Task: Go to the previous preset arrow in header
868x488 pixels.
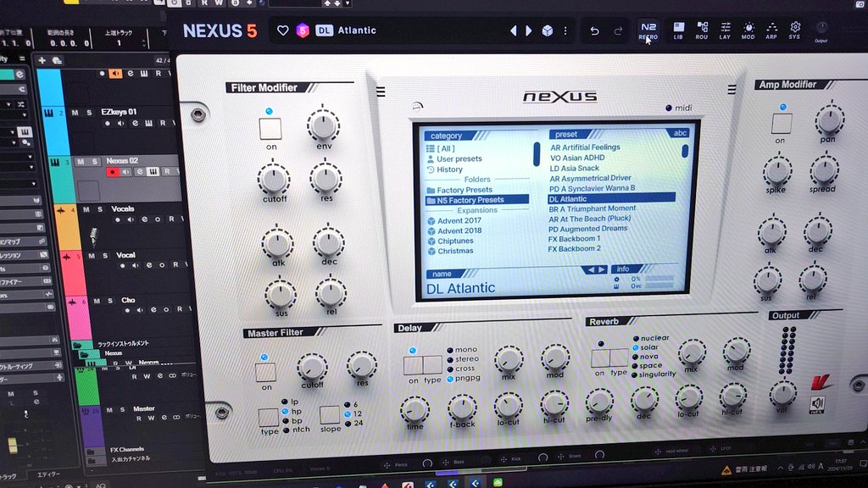Action: coord(513,30)
